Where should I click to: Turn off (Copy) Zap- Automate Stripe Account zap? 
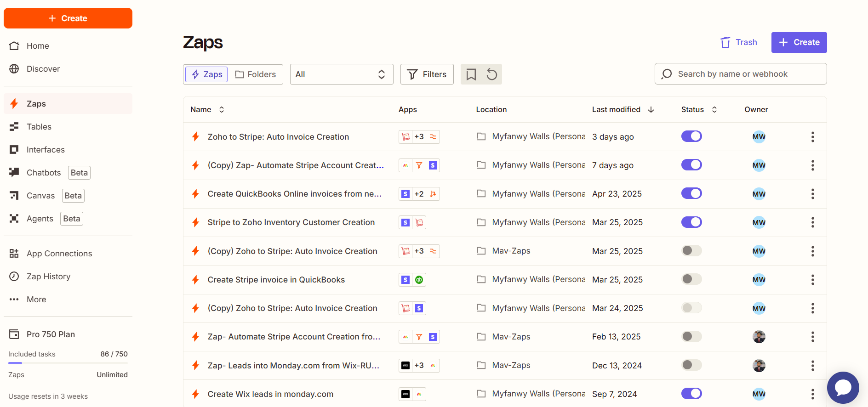[x=691, y=165]
